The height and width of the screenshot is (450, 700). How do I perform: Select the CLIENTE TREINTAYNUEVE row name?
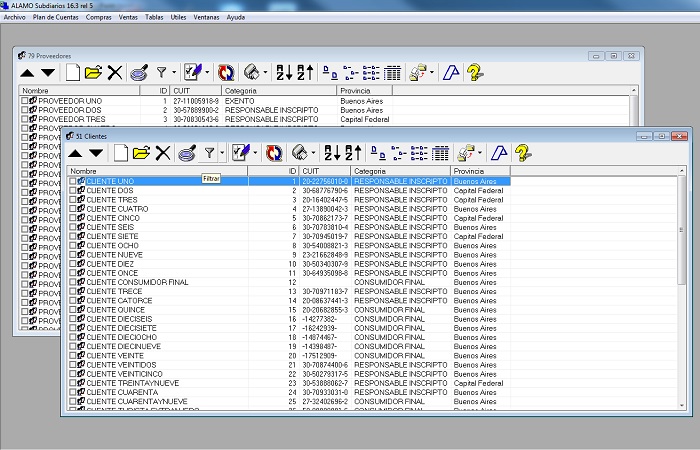(x=133, y=383)
